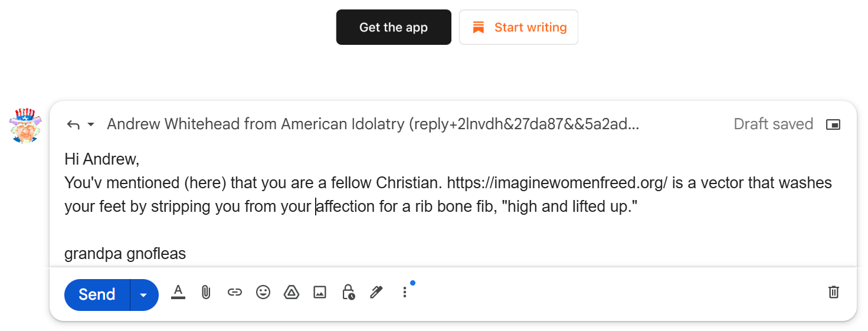
Task: Click the Andrew Whitehead recipient field
Action: click(x=373, y=124)
